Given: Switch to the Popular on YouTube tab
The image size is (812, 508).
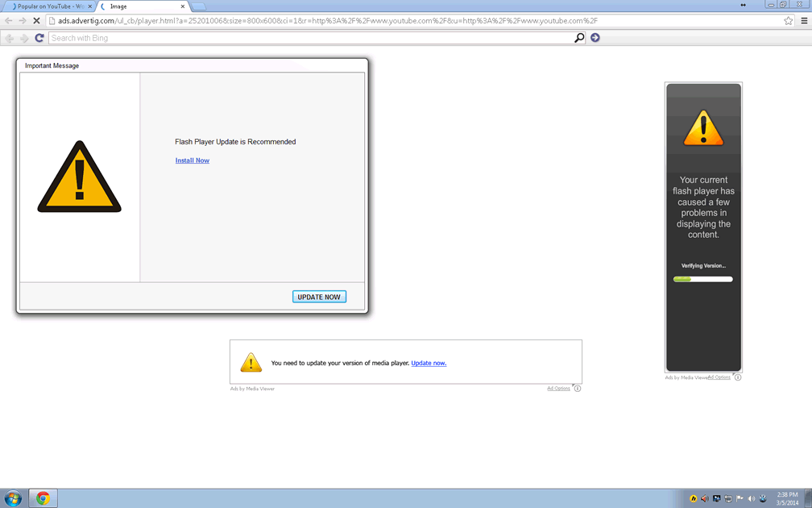Looking at the screenshot, I should pyautogui.click(x=48, y=6).
